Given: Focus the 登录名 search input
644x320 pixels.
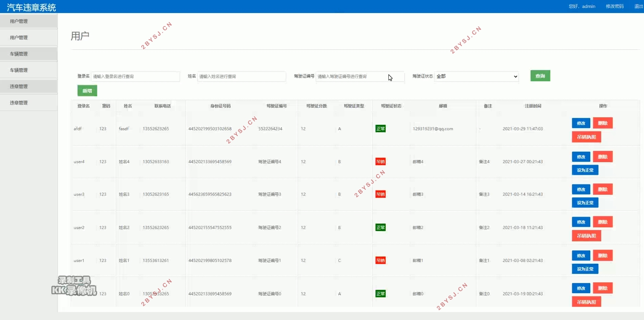Looking at the screenshot, I should 136,76.
